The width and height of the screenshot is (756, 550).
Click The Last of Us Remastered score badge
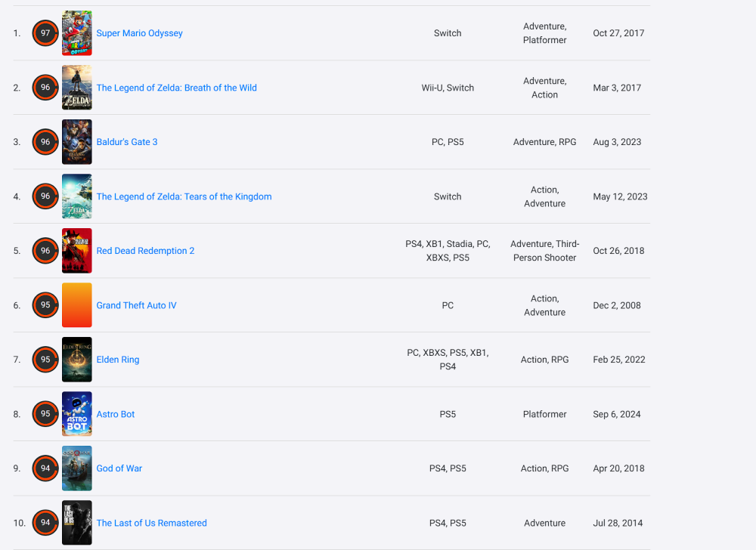[45, 523]
